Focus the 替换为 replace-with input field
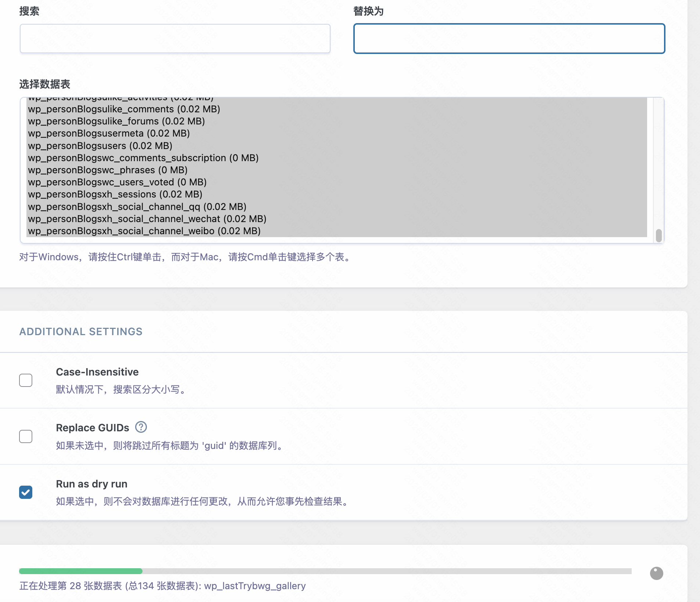 point(509,39)
